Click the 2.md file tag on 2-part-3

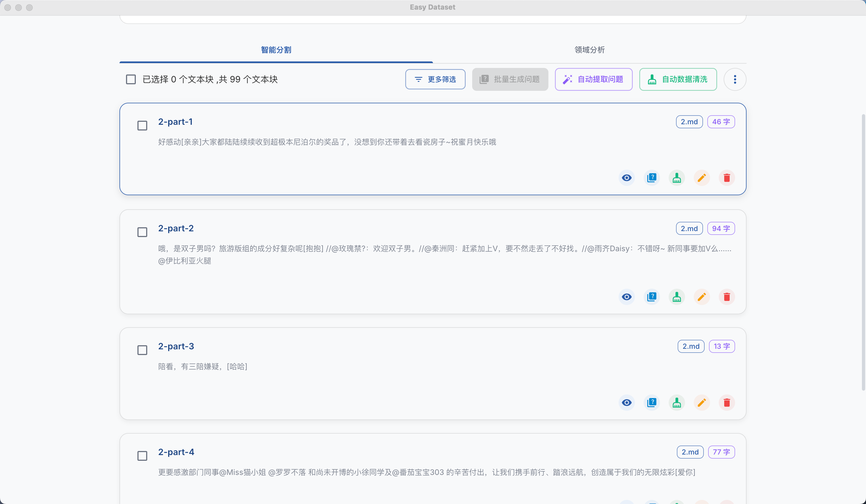(691, 346)
